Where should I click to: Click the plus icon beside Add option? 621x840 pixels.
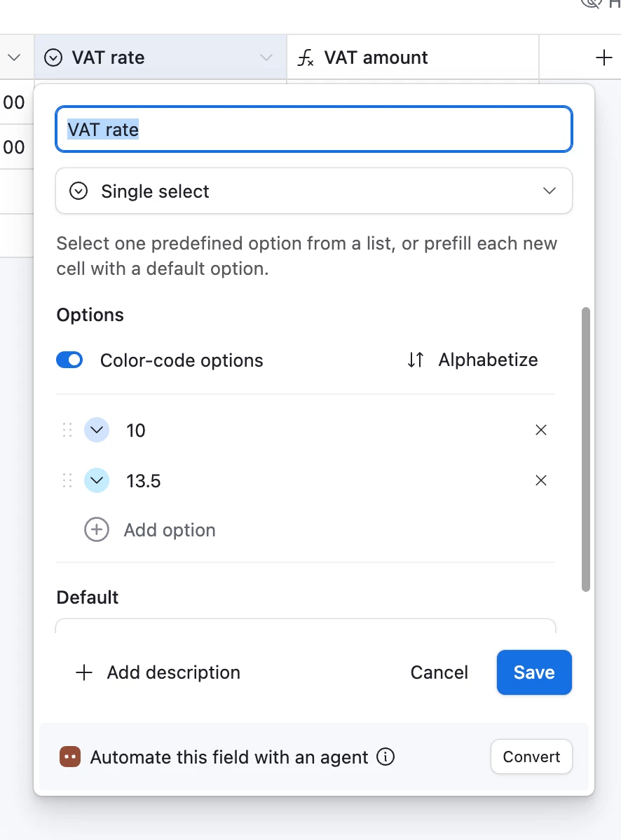[x=97, y=530]
